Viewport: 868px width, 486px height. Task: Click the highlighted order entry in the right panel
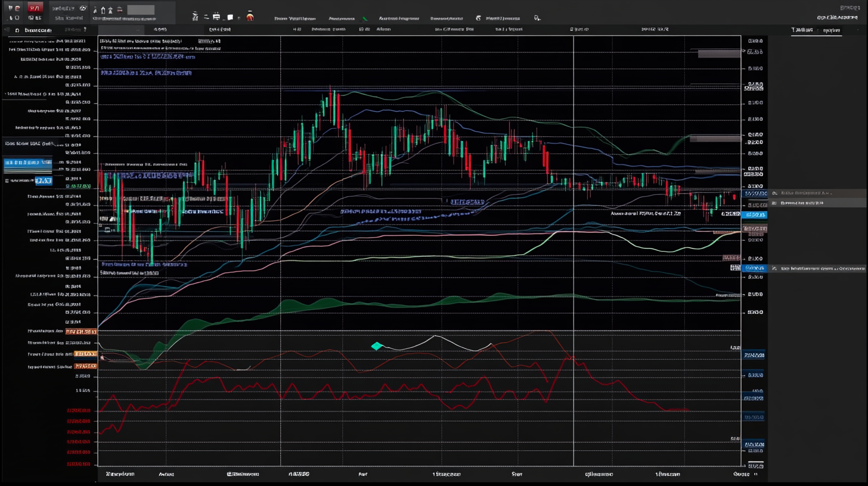click(x=819, y=202)
